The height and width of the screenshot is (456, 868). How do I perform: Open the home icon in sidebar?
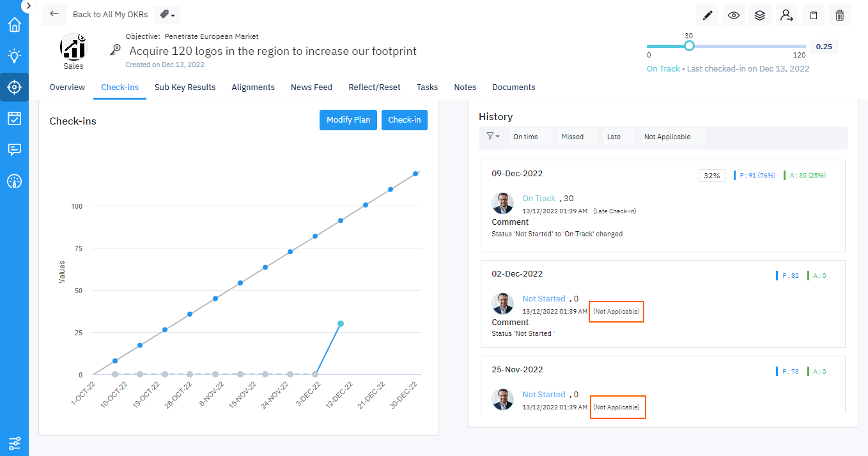(x=14, y=25)
